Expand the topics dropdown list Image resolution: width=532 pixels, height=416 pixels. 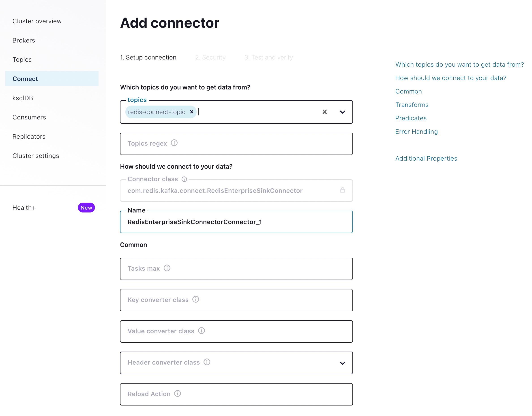[x=342, y=112]
